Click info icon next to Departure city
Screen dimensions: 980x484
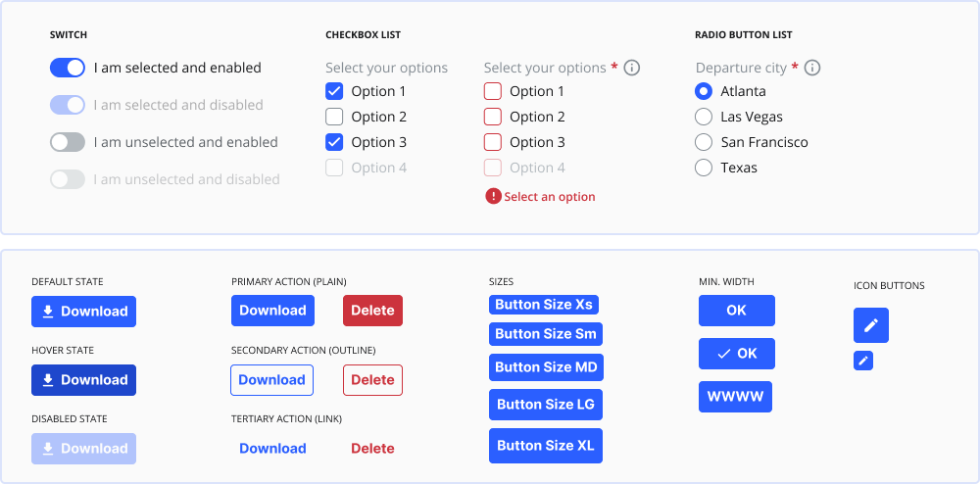click(x=811, y=68)
